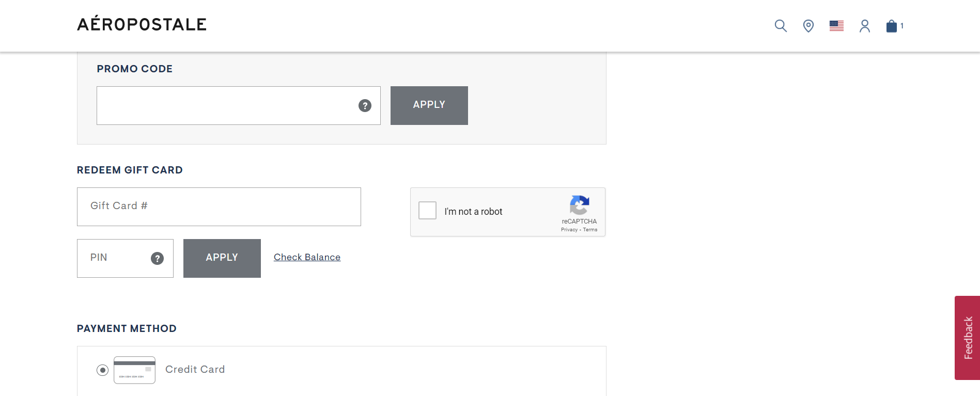Viewport: 980px width, 396px height.
Task: Click the credit card image icon
Action: click(x=134, y=370)
